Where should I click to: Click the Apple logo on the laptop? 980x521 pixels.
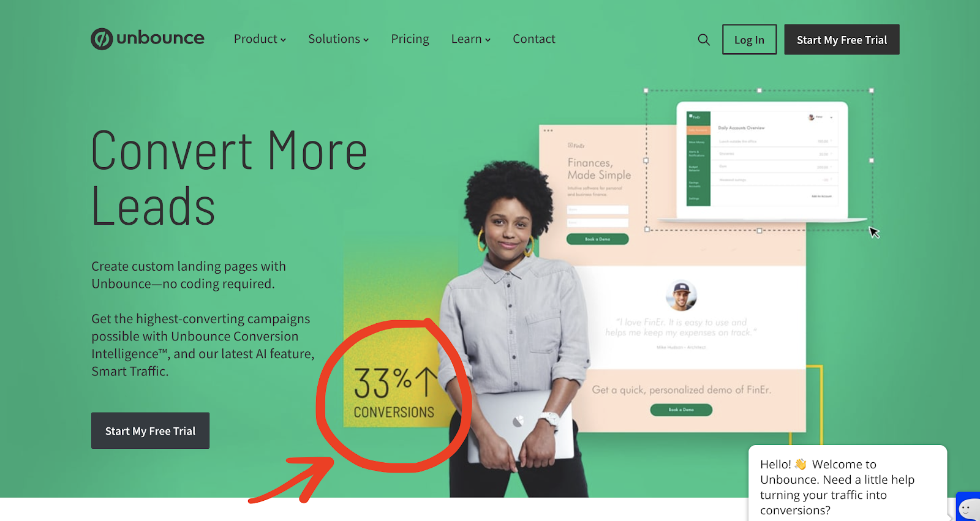[518, 421]
